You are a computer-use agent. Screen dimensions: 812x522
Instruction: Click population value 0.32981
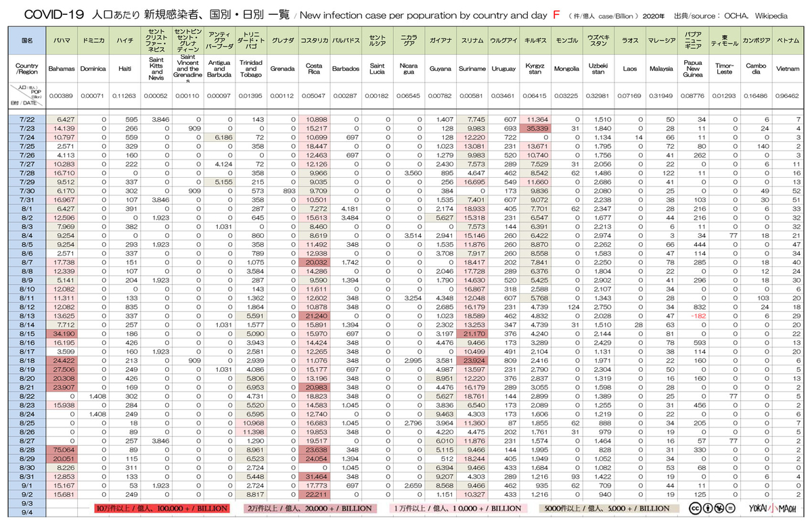(598, 96)
